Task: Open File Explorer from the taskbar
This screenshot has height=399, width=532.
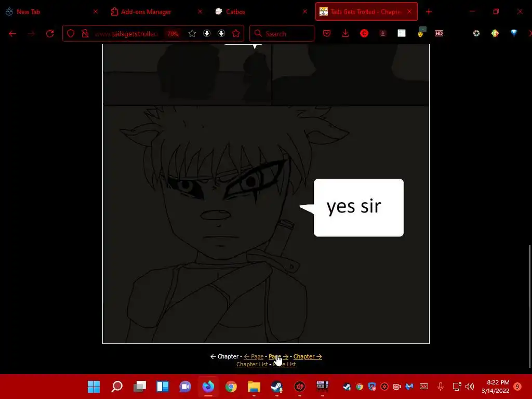Action: pos(254,387)
